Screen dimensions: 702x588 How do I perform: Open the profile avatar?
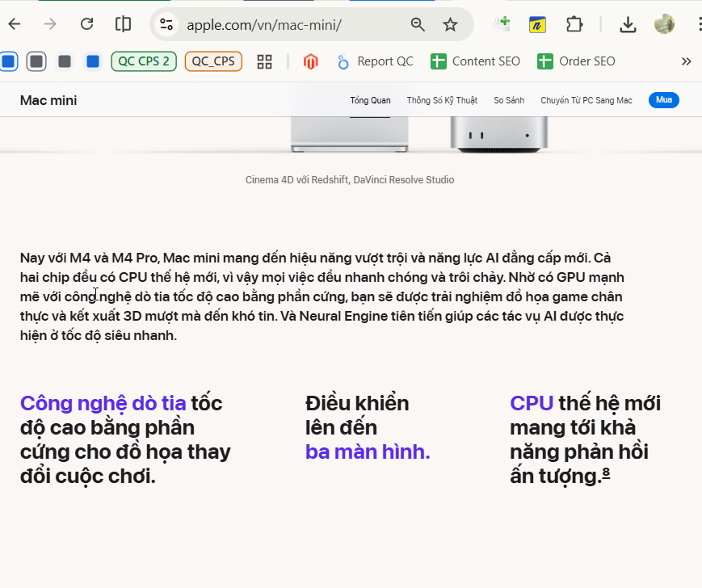point(664,24)
